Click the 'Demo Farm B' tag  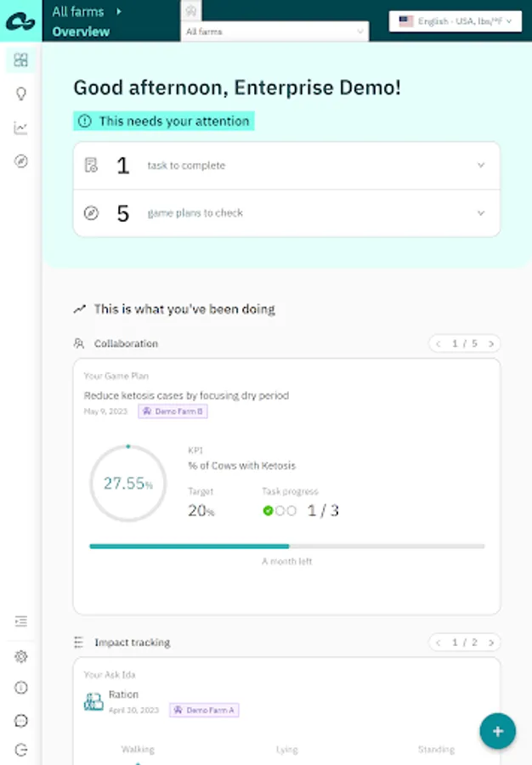click(173, 411)
